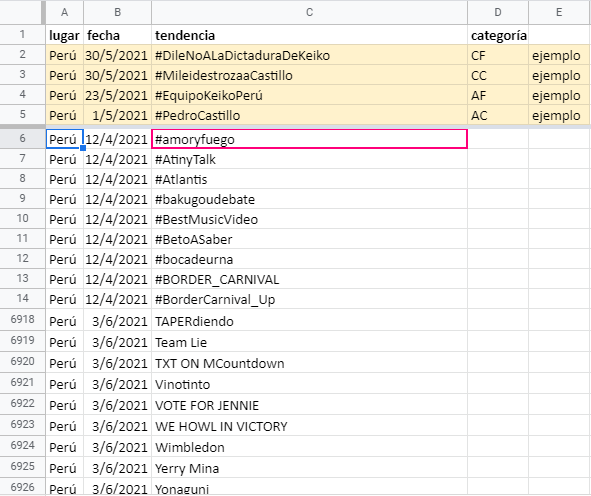Viewport: 591px width, 496px height.
Task: Select cell Team Lie
Action: pyautogui.click(x=309, y=342)
